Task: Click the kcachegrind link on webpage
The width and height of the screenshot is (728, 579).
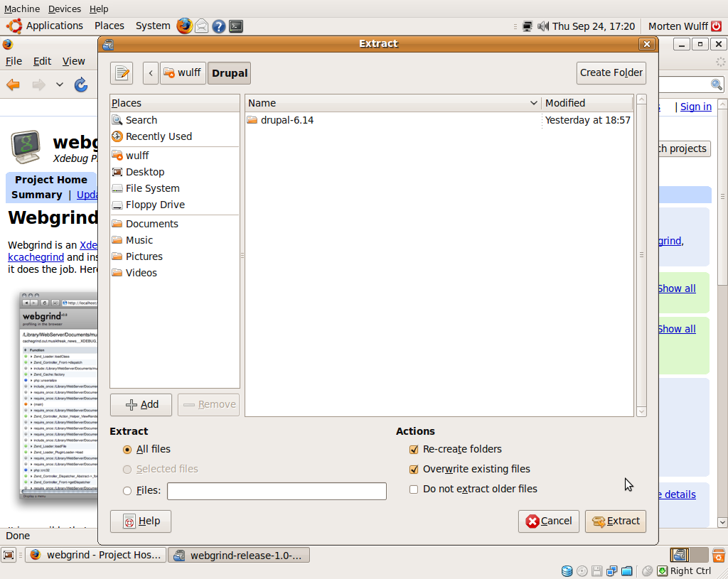Action: point(36,257)
